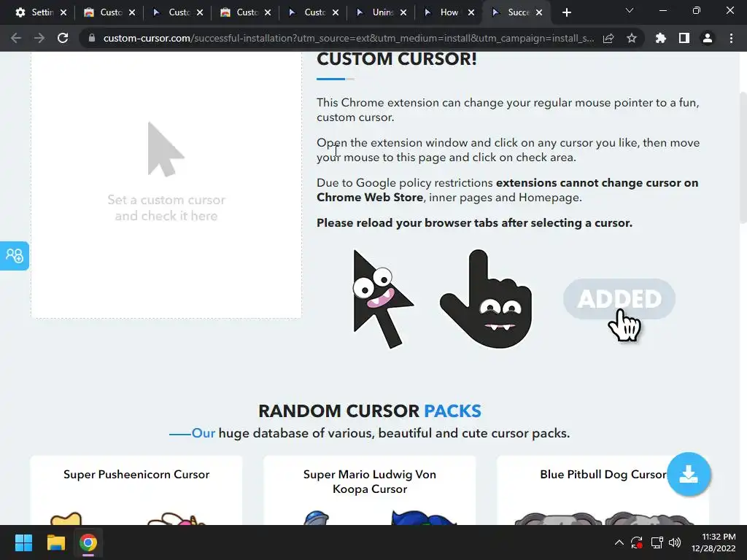747x560 pixels.
Task: Open the Chrome profile menu
Action: click(708, 38)
